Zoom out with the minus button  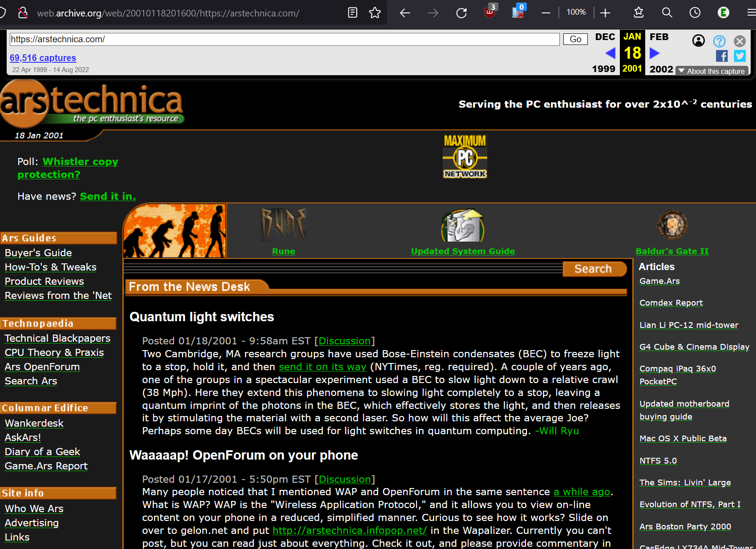(x=546, y=13)
